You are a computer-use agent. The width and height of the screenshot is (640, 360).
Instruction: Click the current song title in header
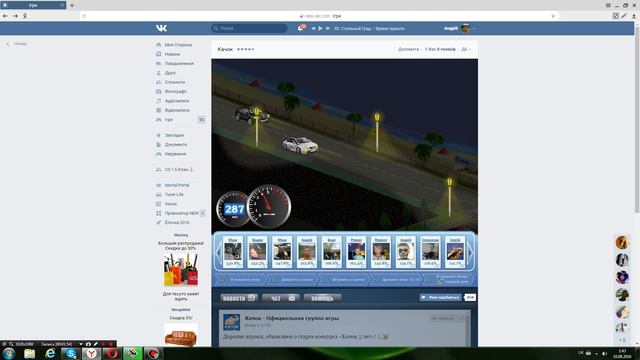(x=369, y=29)
